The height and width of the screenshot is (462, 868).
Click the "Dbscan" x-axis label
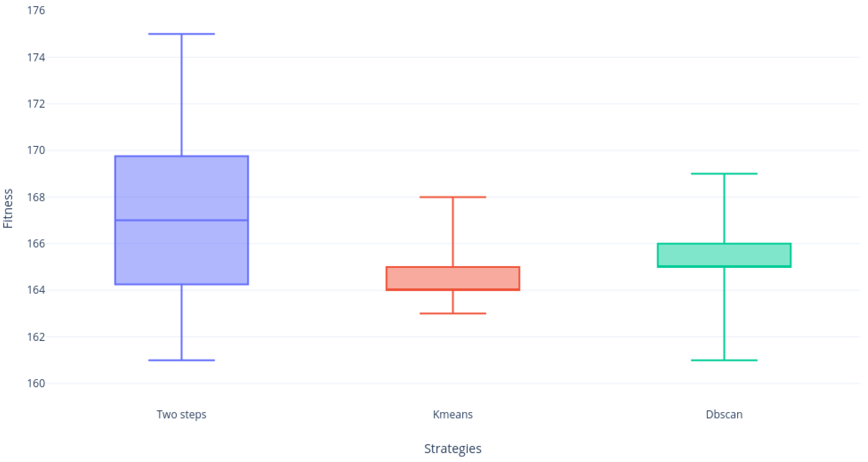pyautogui.click(x=724, y=414)
